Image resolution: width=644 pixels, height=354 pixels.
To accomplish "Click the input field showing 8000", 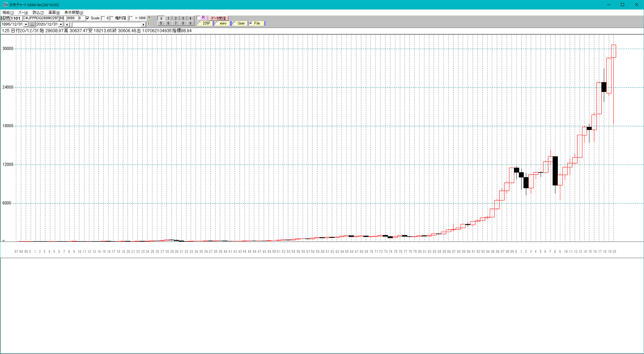I will pos(72,18).
